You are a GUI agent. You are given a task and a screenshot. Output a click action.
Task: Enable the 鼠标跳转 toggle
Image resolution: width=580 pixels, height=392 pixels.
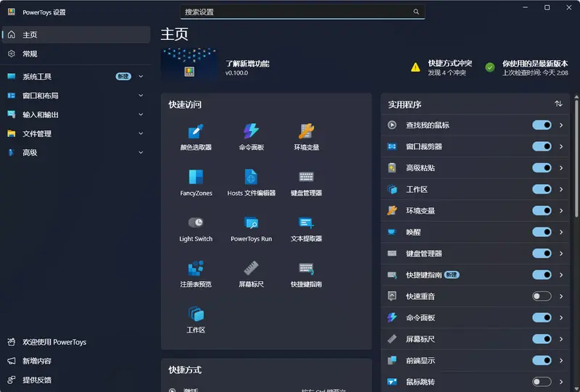pos(542,382)
